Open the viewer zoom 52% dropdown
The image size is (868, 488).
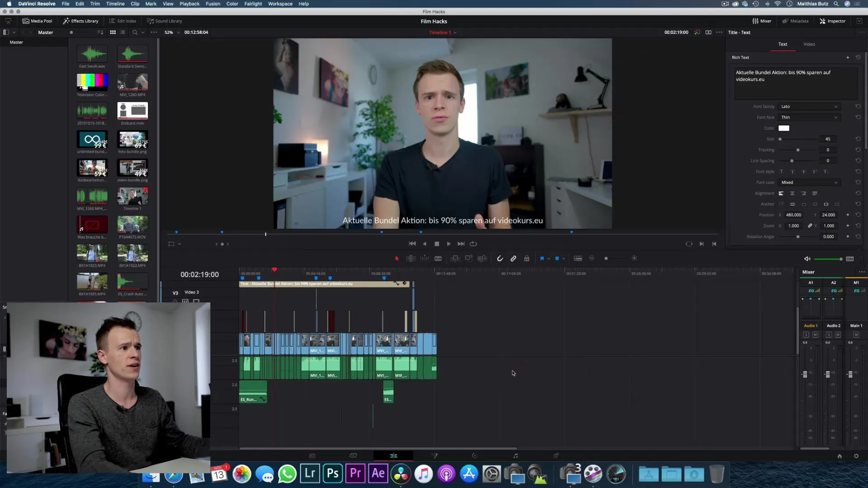172,33
